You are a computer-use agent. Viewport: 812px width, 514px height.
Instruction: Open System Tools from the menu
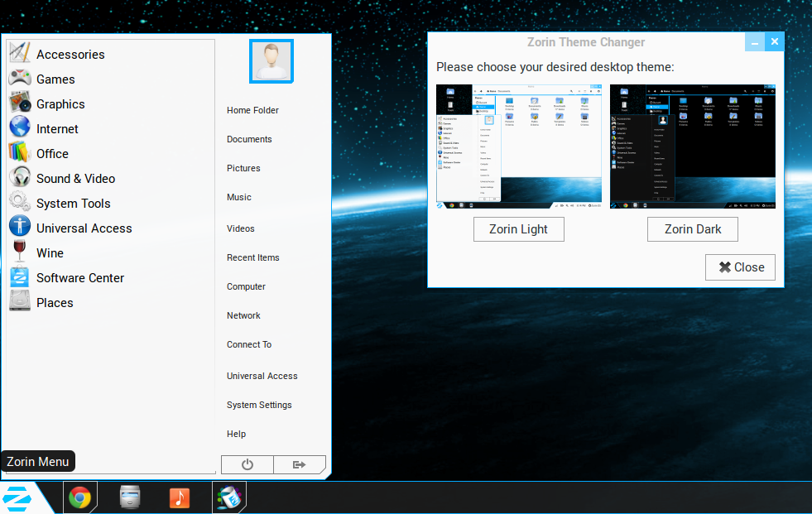tap(74, 203)
